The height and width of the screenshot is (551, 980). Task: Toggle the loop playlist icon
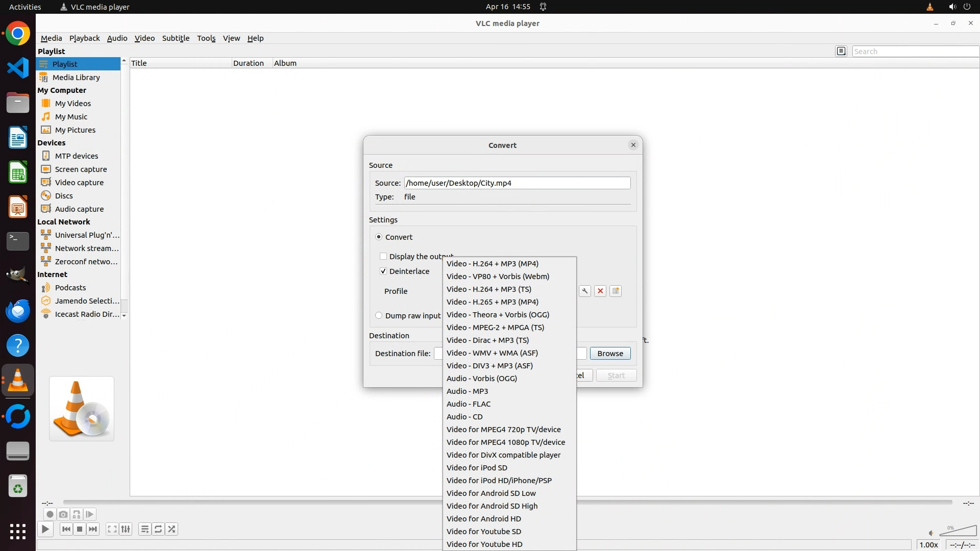pos(158,529)
